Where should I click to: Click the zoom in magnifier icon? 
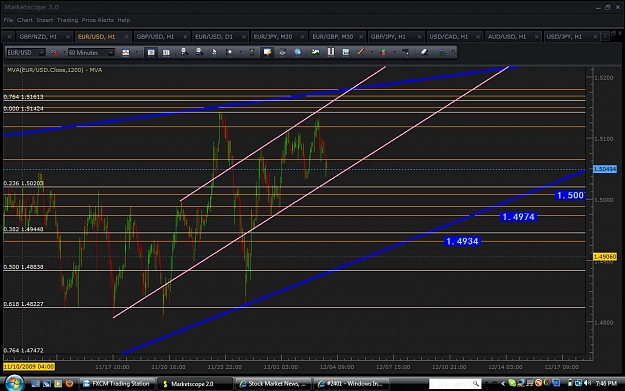(x=184, y=52)
